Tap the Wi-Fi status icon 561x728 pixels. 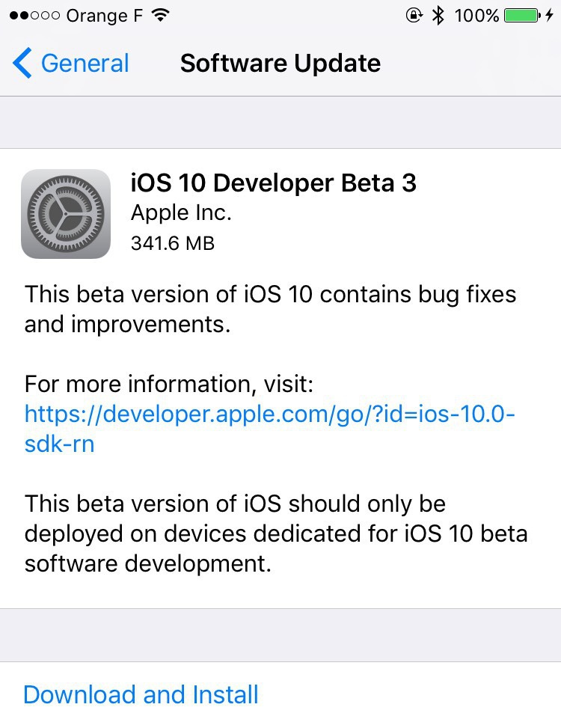tap(160, 15)
